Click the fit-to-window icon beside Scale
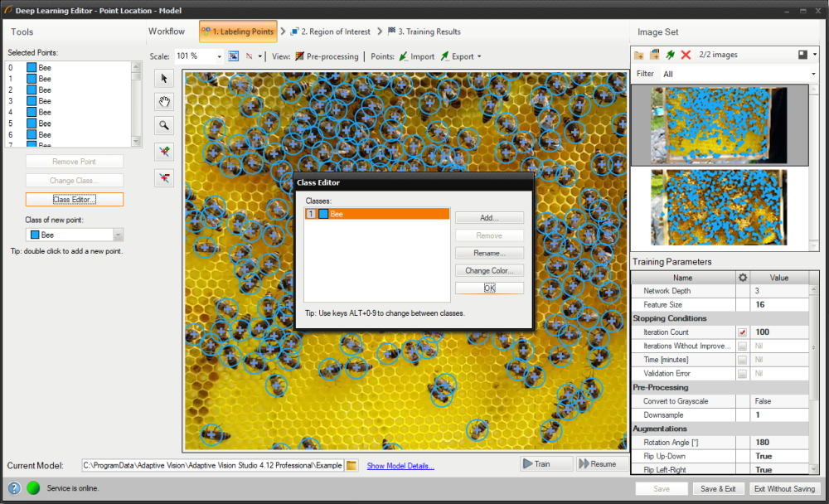The width and height of the screenshot is (829, 504). (234, 56)
